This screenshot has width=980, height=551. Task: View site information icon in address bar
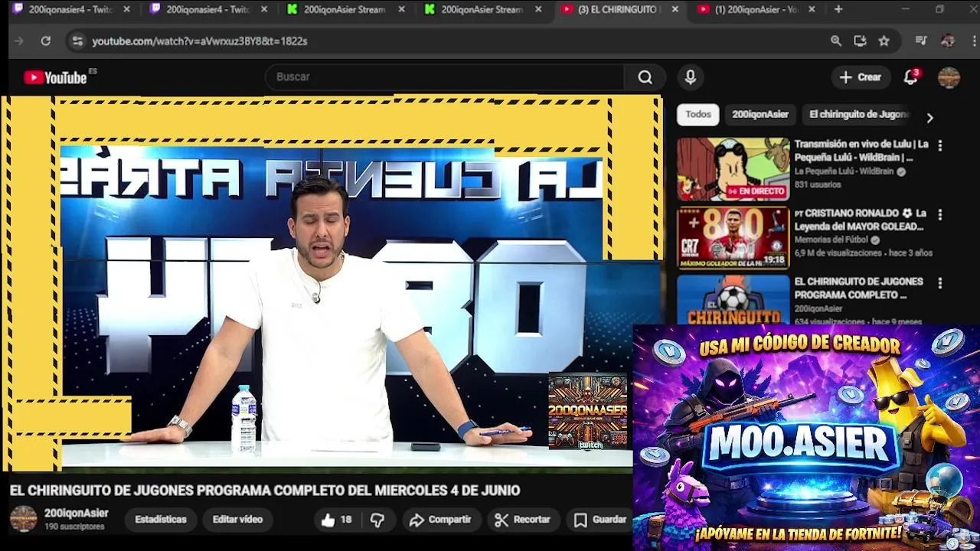click(77, 41)
